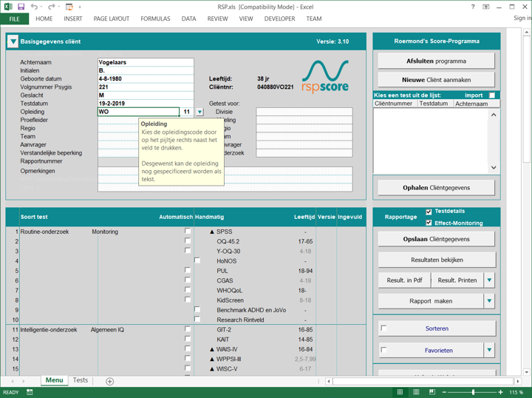The image size is (532, 398).
Task: Click the zoom out minus icon
Action: tap(444, 392)
